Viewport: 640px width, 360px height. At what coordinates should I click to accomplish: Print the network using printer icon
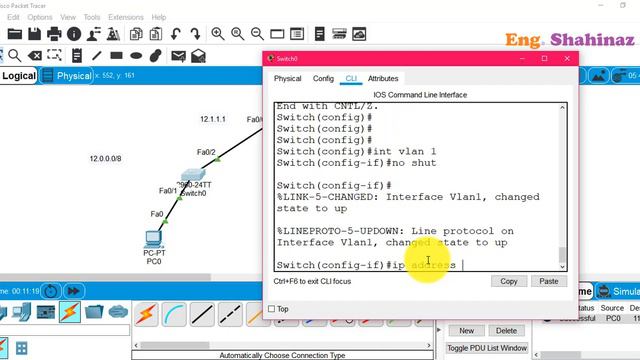tap(54, 34)
